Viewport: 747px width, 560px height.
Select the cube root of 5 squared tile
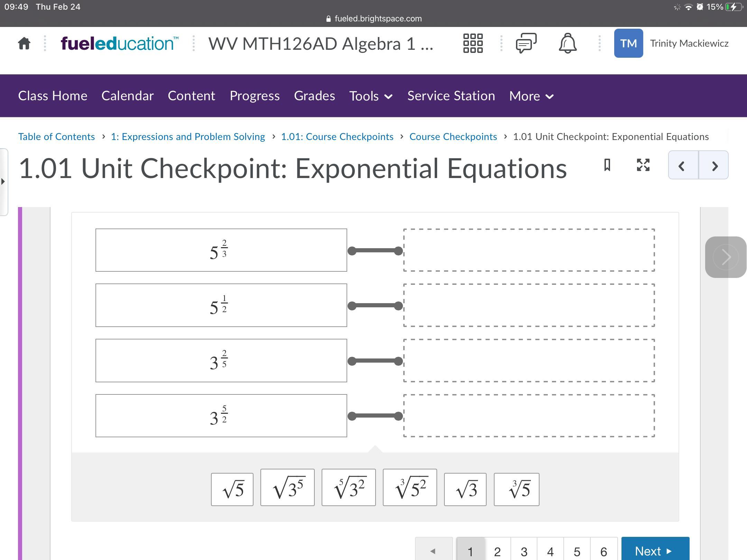(x=410, y=488)
